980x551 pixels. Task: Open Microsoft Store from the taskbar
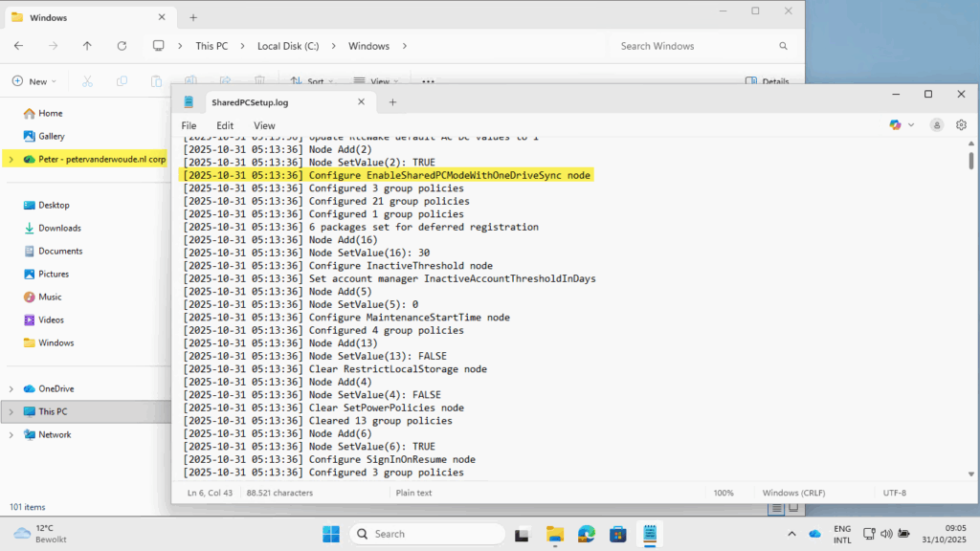pos(617,534)
